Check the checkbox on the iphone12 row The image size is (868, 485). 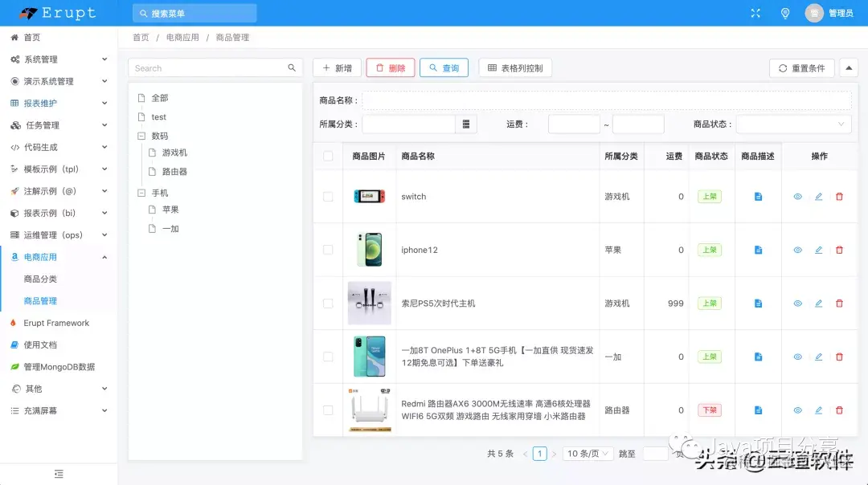(327, 250)
